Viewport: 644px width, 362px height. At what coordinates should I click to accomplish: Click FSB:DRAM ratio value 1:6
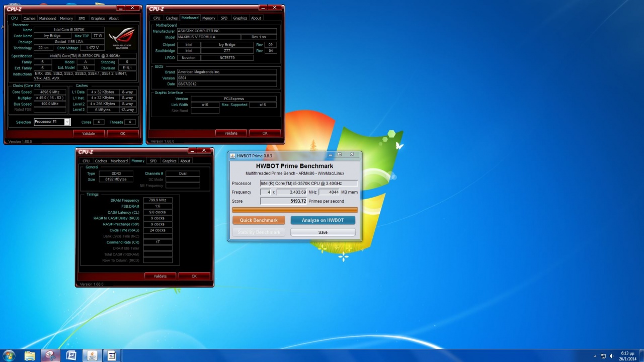point(157,206)
